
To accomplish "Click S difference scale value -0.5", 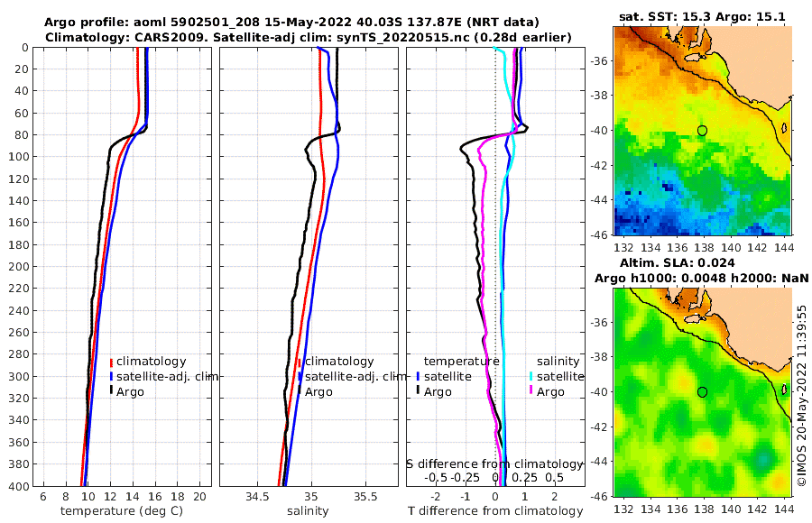I will point(435,477).
